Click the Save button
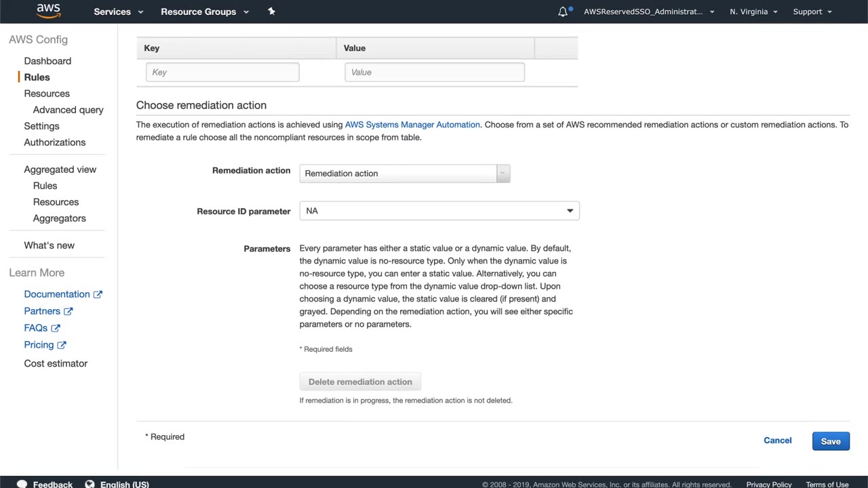The height and width of the screenshot is (488, 868). 831,441
